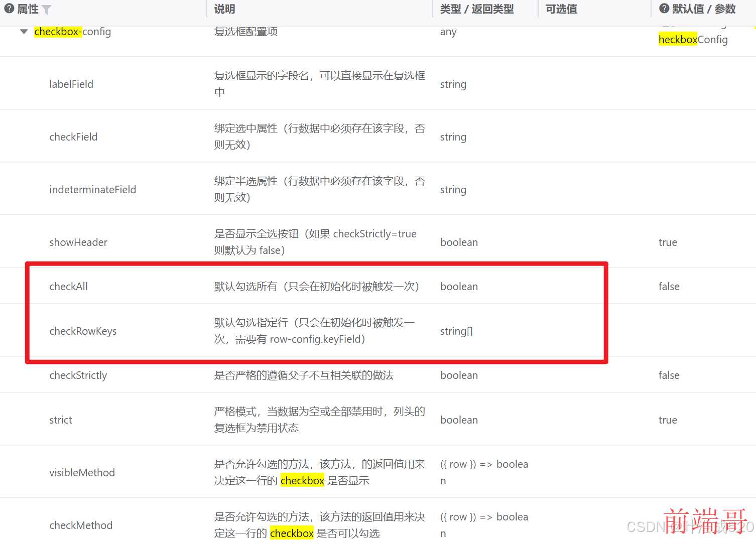756x540 pixels.
Task: Click the string[] type for checkRowKeys
Action: (x=456, y=331)
